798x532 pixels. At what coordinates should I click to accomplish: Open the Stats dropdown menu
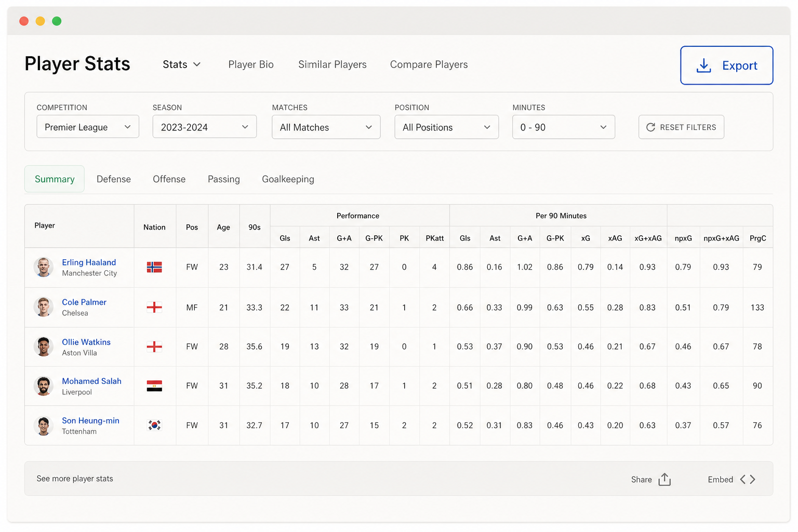coord(181,64)
